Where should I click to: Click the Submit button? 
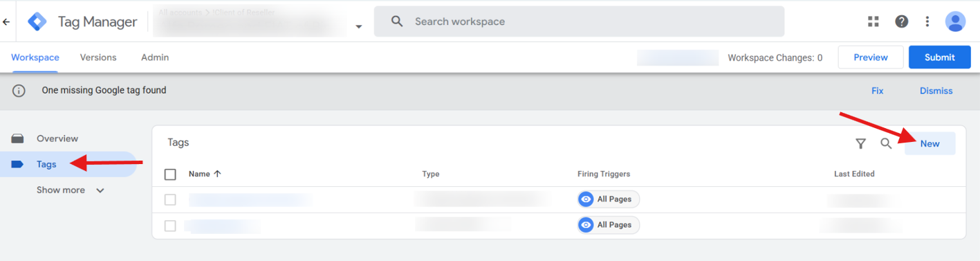940,57
